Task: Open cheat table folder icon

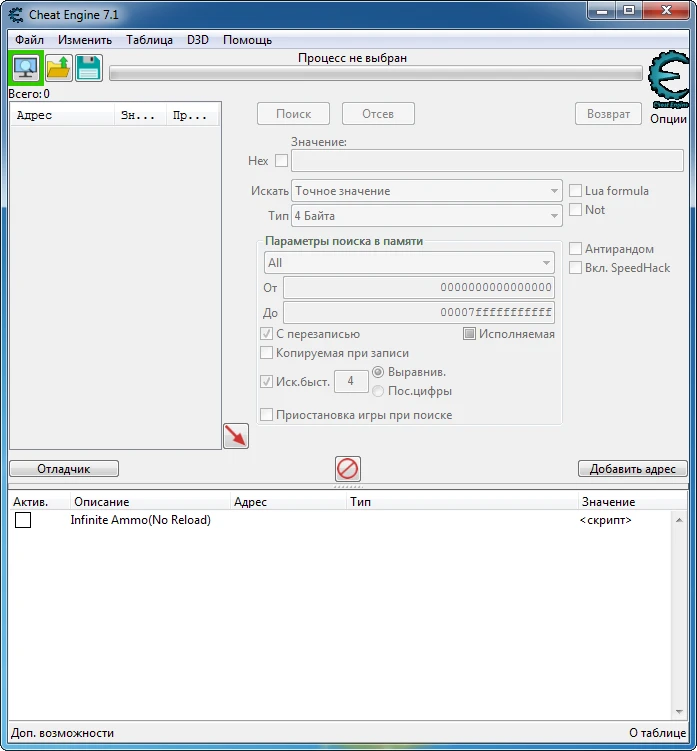Action: [58, 68]
